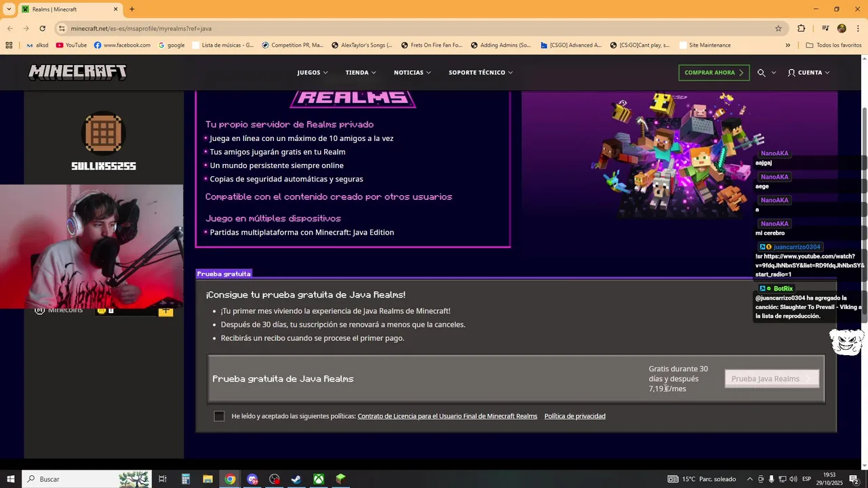Click the Prueba Java Realms button
The width and height of the screenshot is (868, 488).
point(772,379)
